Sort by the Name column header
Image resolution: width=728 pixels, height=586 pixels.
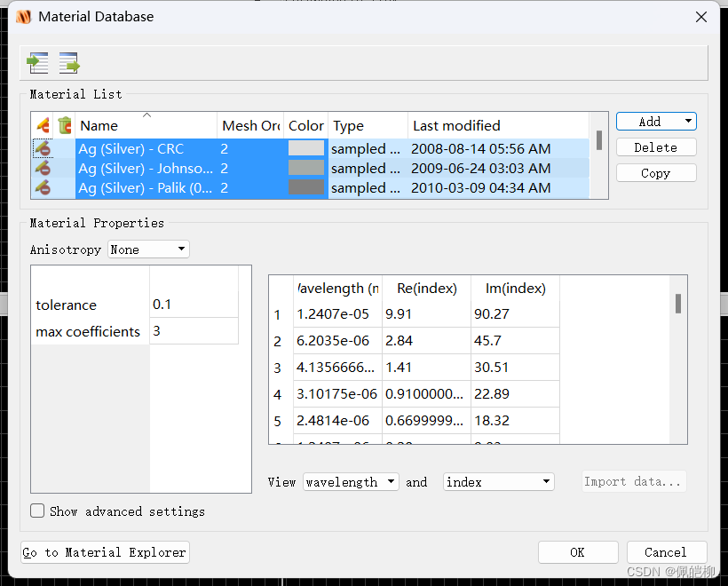[x=146, y=125]
